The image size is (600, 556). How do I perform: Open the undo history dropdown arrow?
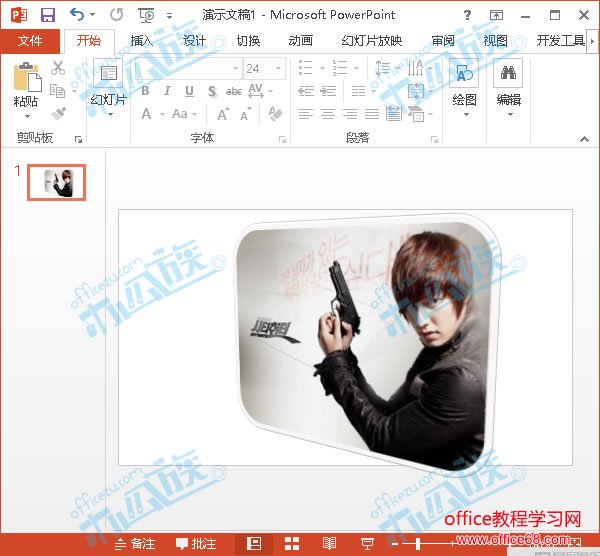tap(92, 15)
